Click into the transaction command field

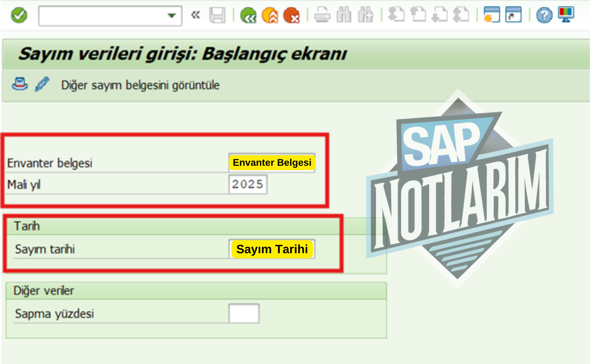click(x=110, y=16)
